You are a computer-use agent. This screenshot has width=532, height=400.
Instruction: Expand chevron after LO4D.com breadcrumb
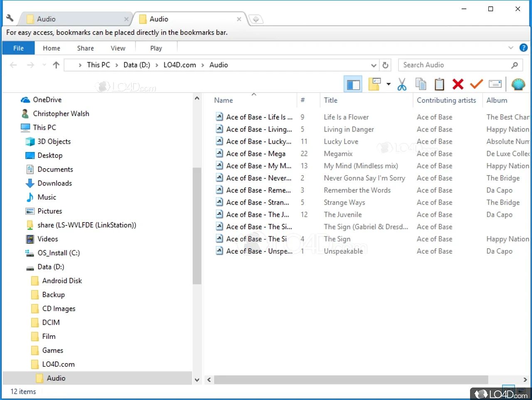click(x=203, y=65)
